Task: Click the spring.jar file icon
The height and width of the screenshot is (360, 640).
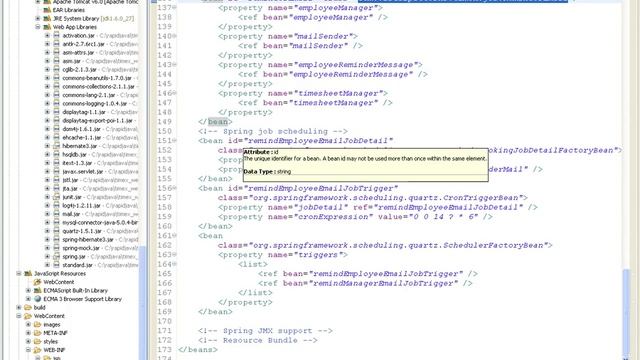Action: pos(56,256)
